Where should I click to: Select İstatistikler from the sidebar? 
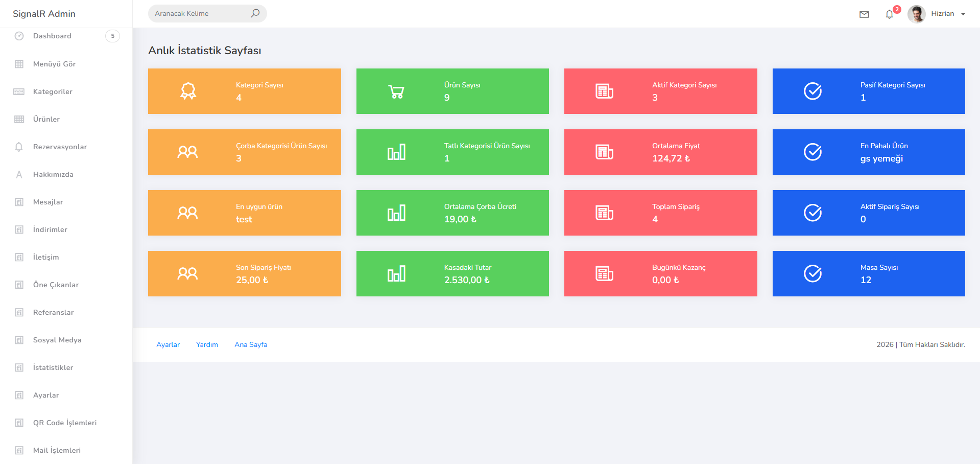tap(53, 367)
